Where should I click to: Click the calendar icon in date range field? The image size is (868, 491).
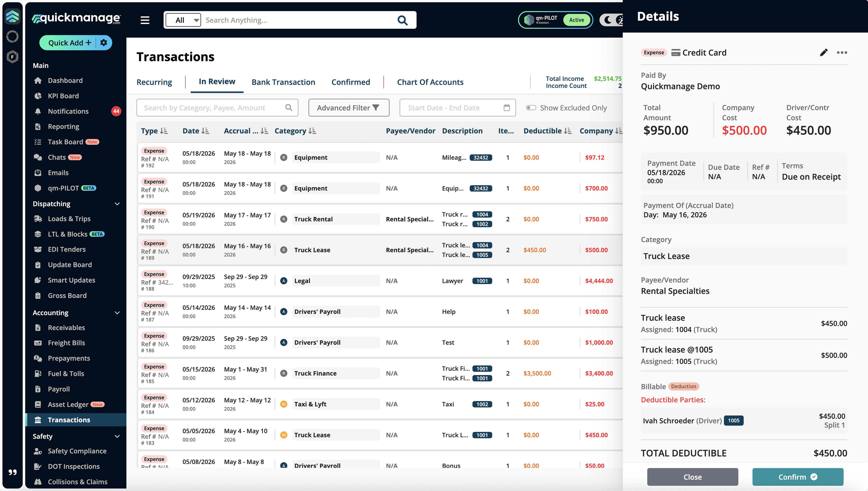point(506,108)
